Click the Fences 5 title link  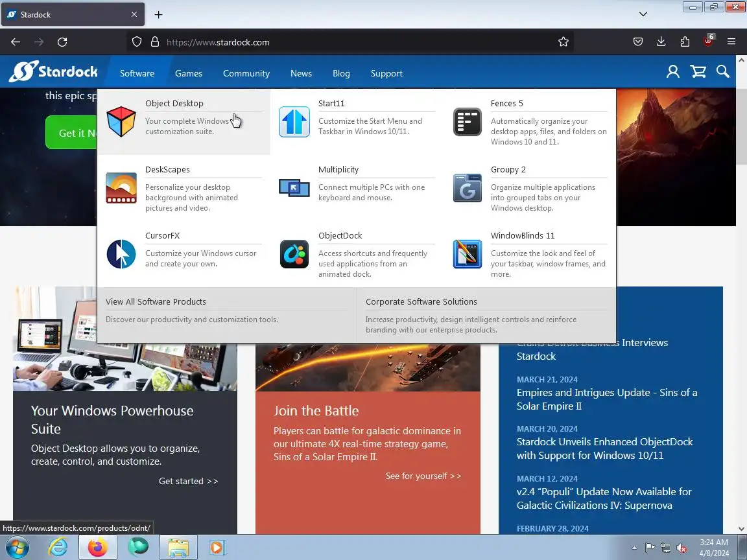click(x=507, y=103)
